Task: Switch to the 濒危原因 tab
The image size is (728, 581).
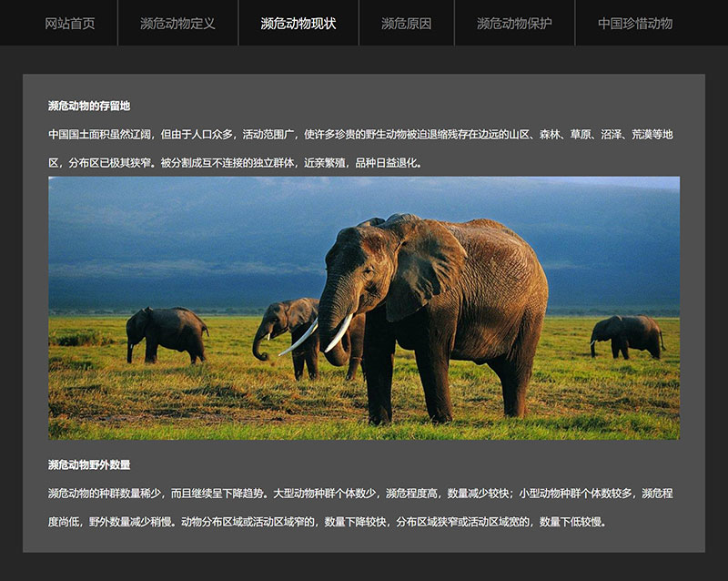Action: [406, 23]
